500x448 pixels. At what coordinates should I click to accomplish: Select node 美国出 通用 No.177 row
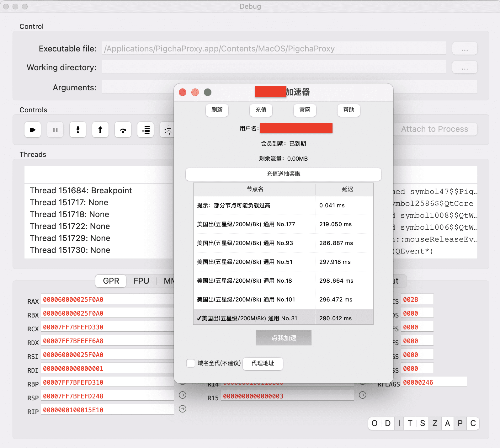click(x=283, y=224)
